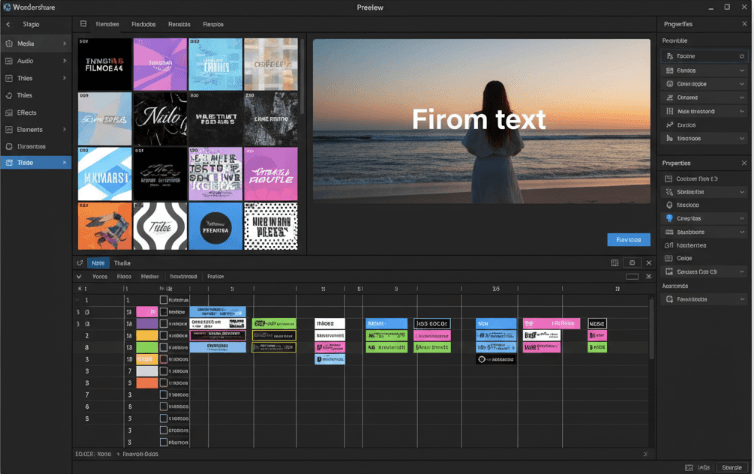Open the Elements category icon
The width and height of the screenshot is (754, 474).
9,129
